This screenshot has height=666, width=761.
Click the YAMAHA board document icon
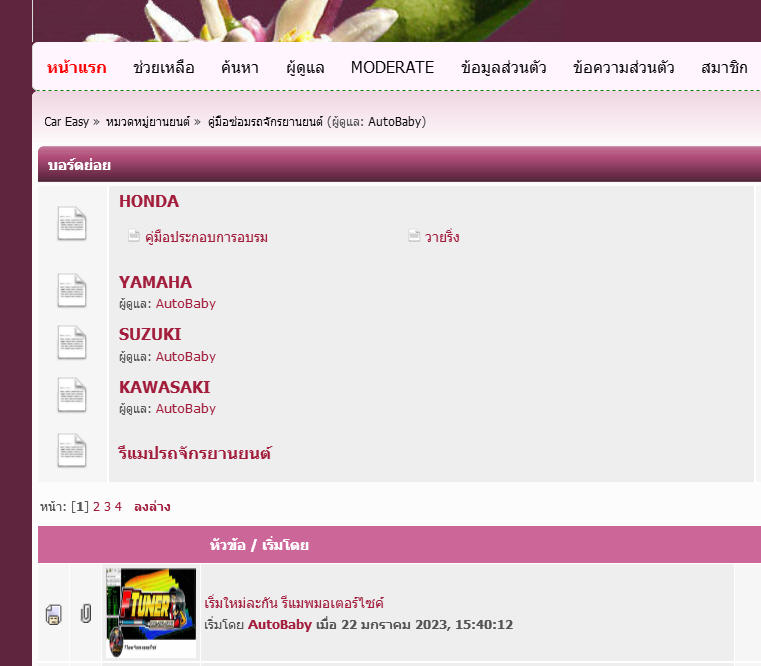[72, 290]
